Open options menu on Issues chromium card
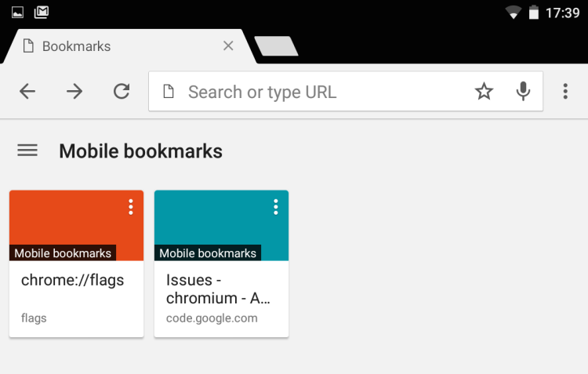588x374 pixels. coord(276,207)
